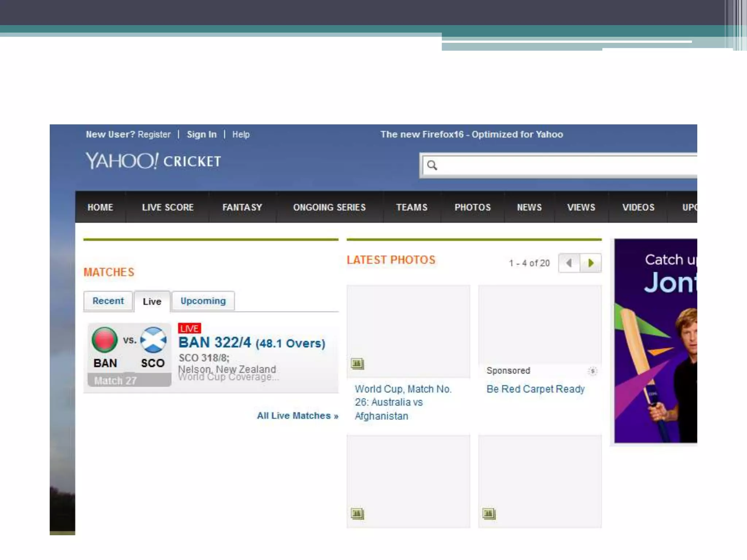Switch to the Recent matches tab

click(108, 301)
